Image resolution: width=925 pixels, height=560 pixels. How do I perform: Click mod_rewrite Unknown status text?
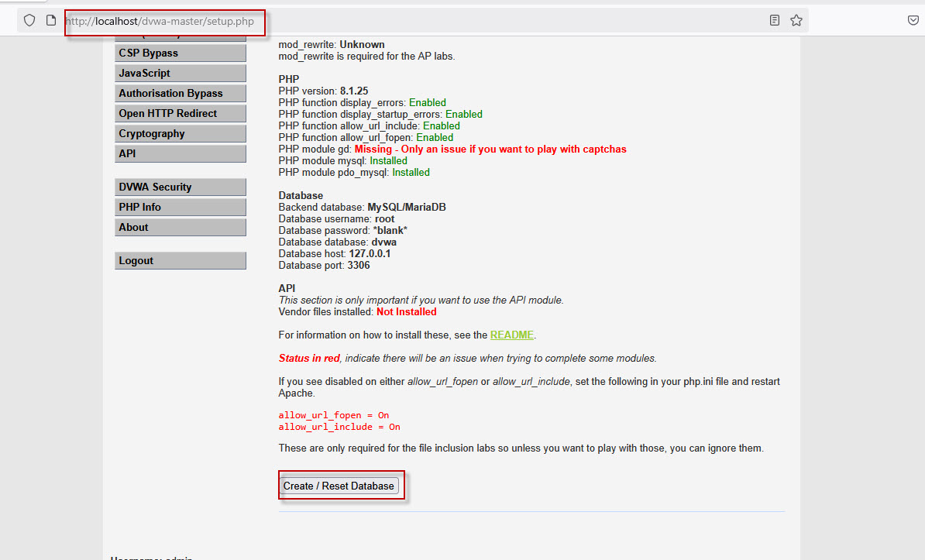(x=363, y=45)
